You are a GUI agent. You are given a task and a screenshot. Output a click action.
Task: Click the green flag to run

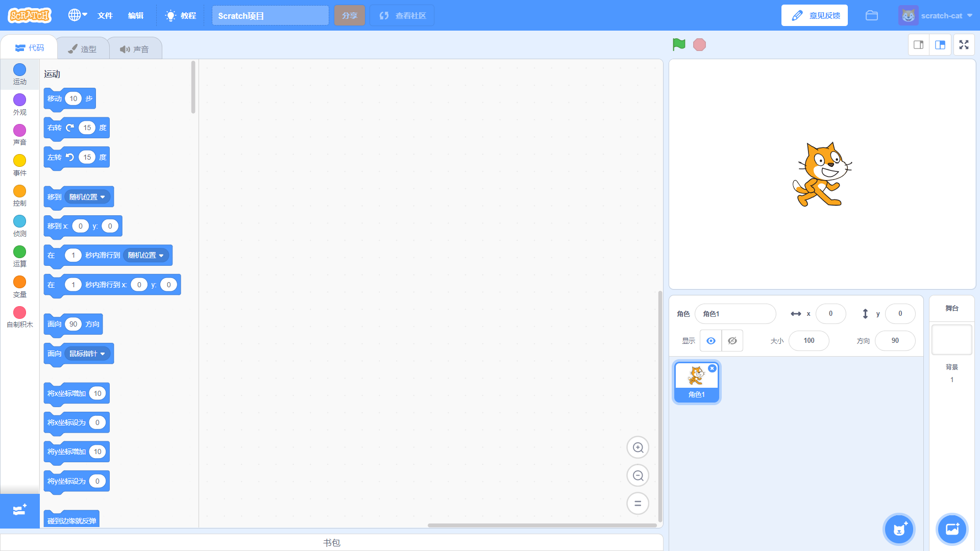click(679, 45)
